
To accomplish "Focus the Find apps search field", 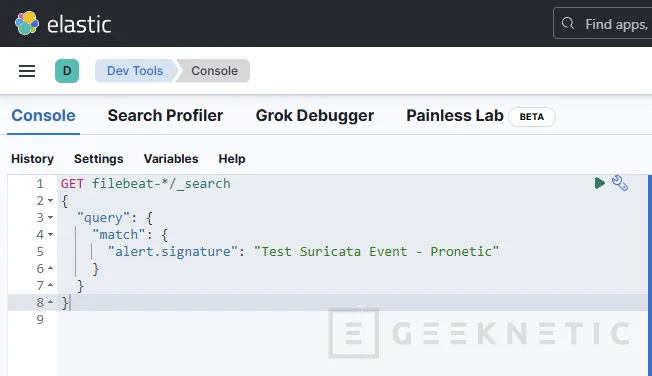I will click(x=603, y=23).
